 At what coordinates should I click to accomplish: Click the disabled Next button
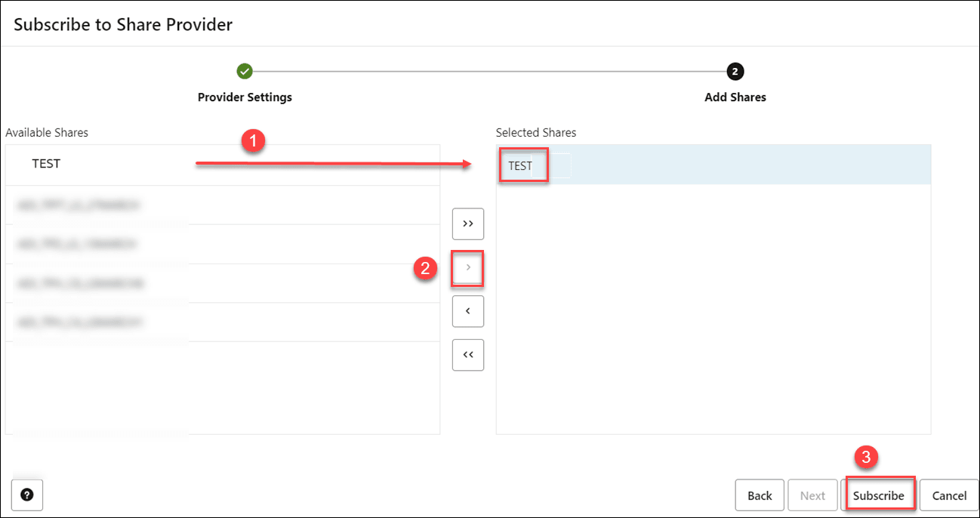(812, 495)
